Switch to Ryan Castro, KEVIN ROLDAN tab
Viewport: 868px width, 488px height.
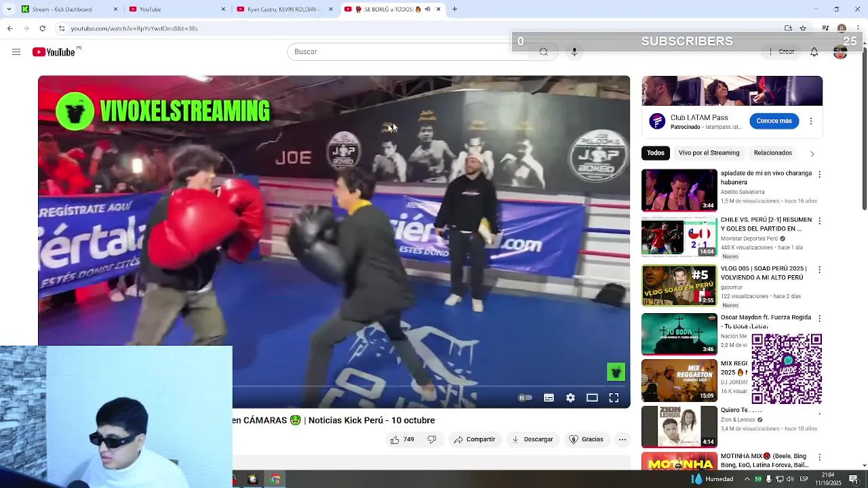tap(283, 9)
